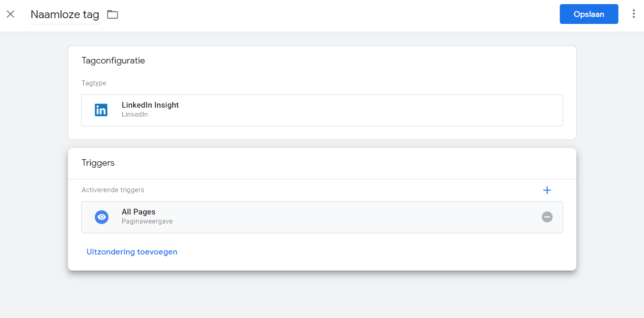The height and width of the screenshot is (318, 644).
Task: Add a firing trigger with the plus icon
Action: tap(547, 190)
